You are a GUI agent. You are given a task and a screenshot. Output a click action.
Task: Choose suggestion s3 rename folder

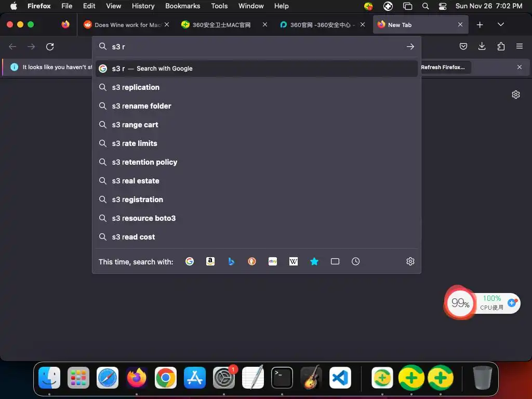257,106
